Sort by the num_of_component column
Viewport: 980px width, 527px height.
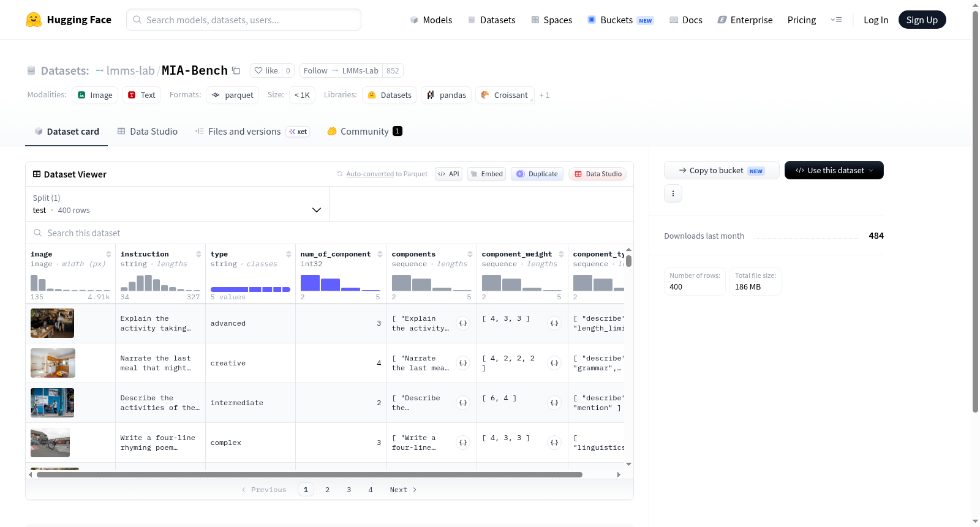[380, 254]
